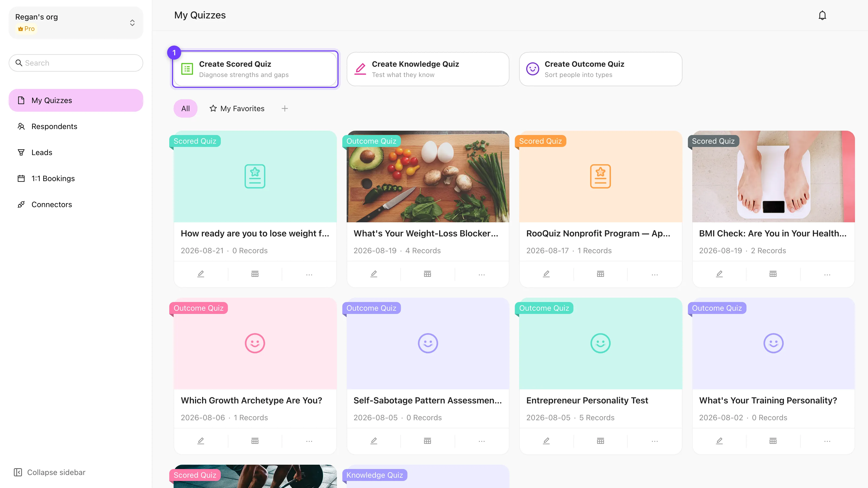Switch to My Favorites tab
Screen dimensions: 868x488
coord(237,108)
